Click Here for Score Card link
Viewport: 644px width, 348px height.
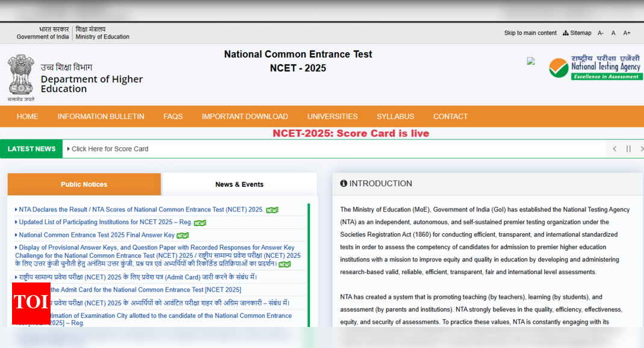108,148
